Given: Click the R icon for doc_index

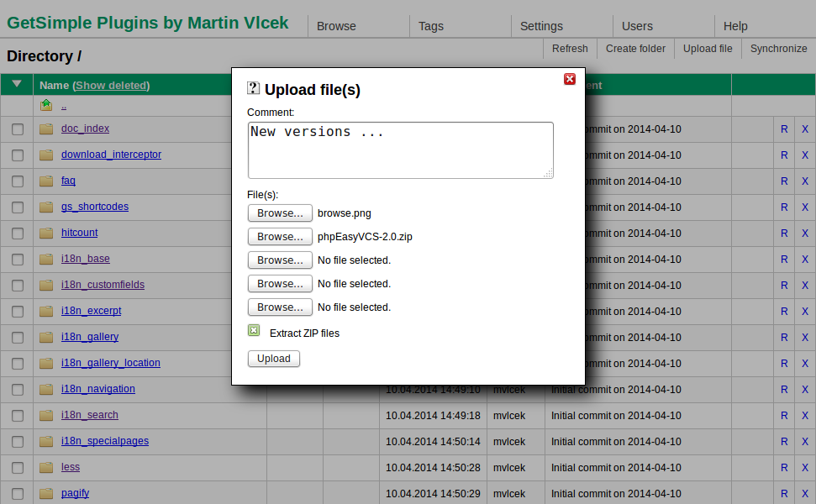Looking at the screenshot, I should point(784,129).
